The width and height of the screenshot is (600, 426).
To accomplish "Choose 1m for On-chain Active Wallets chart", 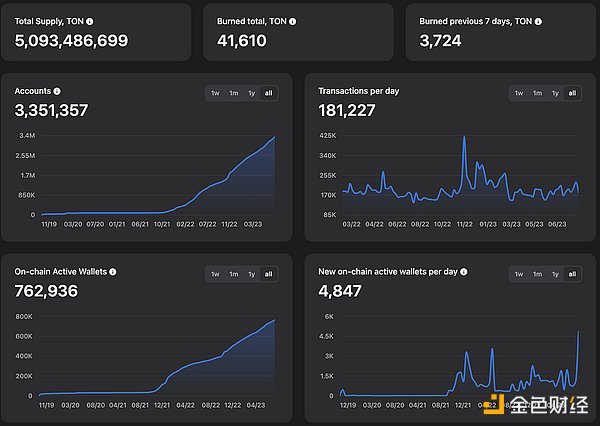I will coord(233,274).
